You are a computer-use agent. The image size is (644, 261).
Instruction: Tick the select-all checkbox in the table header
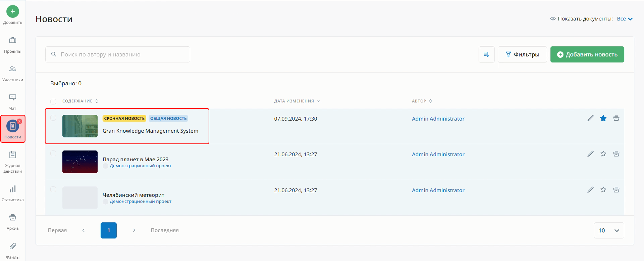coord(53,101)
